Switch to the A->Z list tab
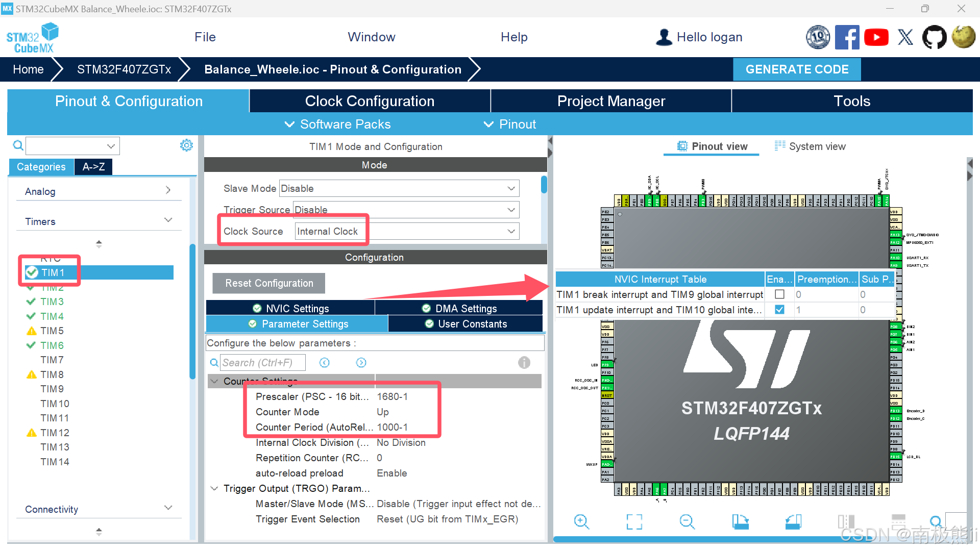 93,167
